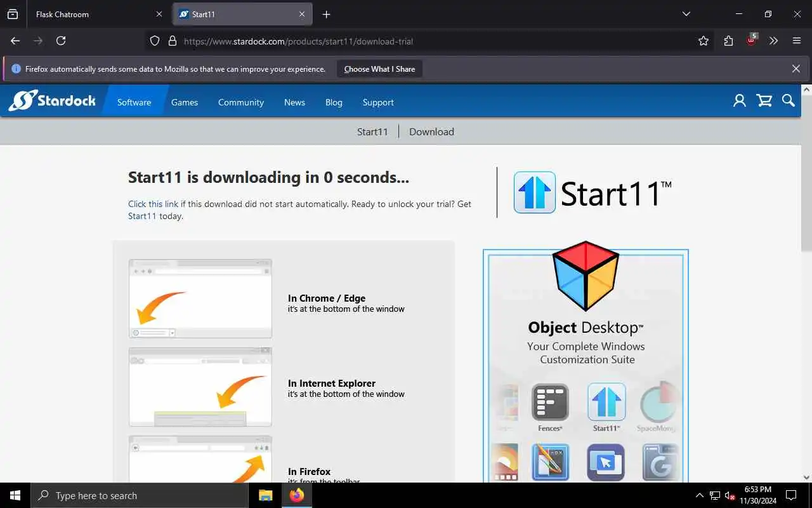Open the list all tabs dropdown
The width and height of the screenshot is (812, 508).
(686, 14)
